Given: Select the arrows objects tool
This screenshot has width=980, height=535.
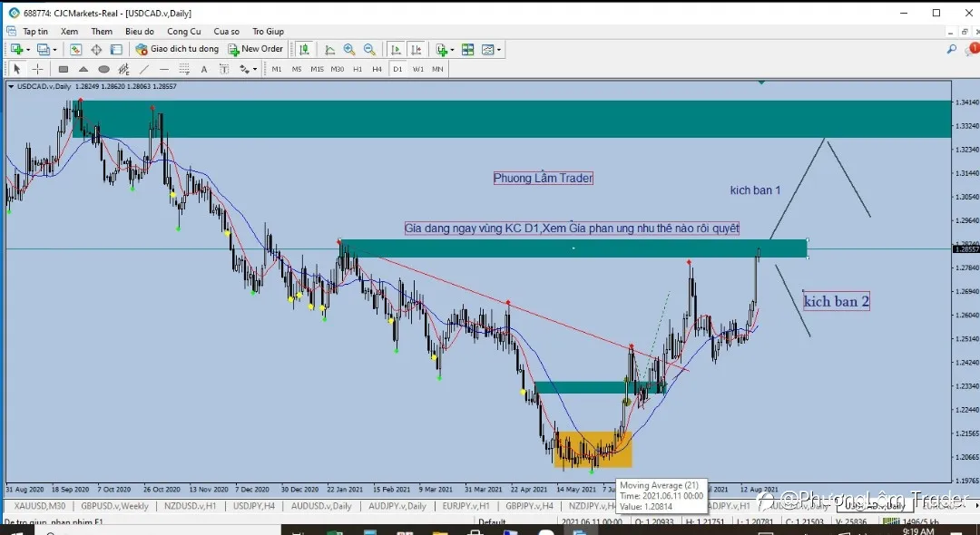Looking at the screenshot, I should click(244, 69).
